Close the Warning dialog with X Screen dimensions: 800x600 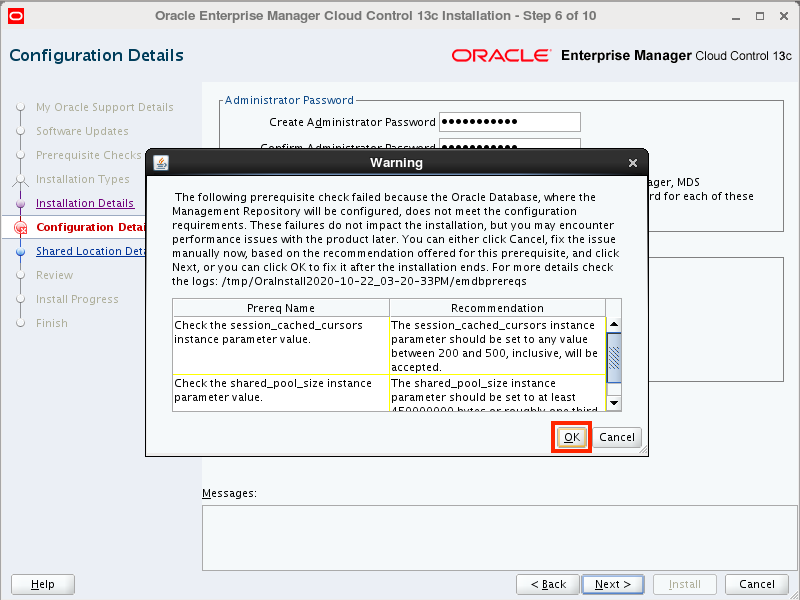click(633, 163)
